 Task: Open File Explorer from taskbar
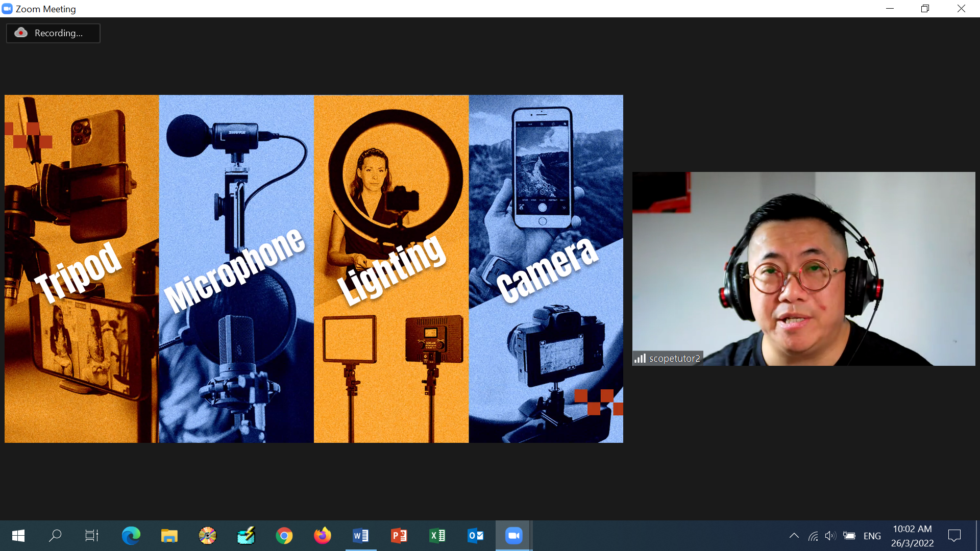point(169,536)
